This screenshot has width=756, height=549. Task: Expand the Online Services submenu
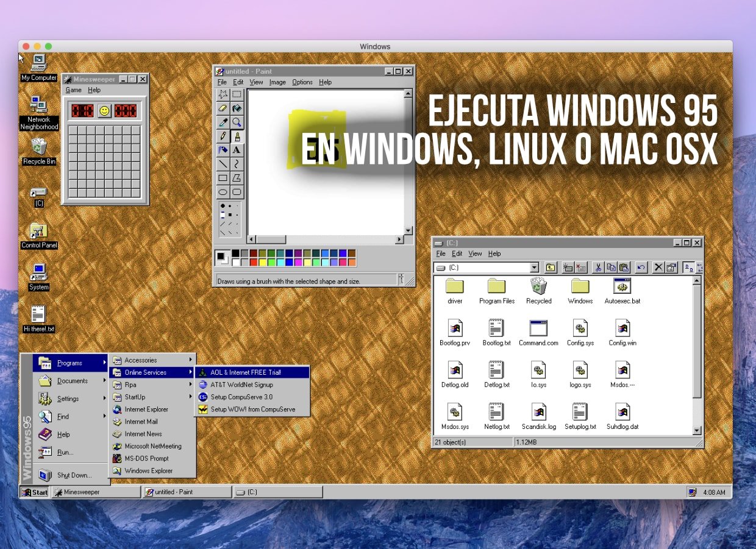pos(152,372)
